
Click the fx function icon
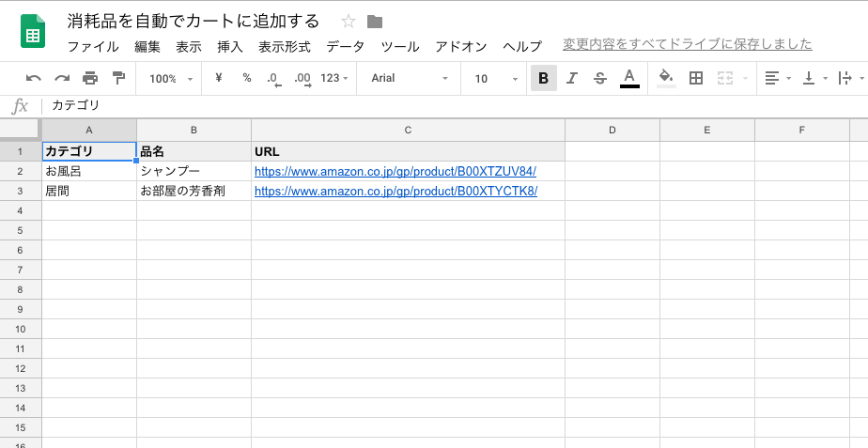[x=20, y=105]
